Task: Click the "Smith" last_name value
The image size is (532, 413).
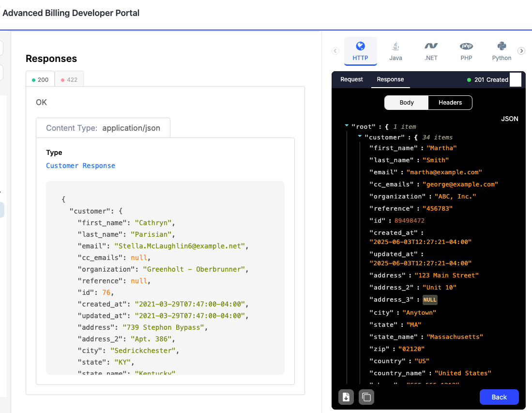Action: [436, 160]
